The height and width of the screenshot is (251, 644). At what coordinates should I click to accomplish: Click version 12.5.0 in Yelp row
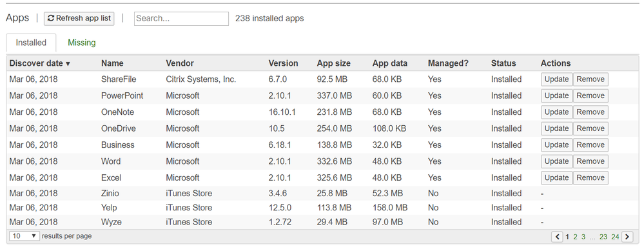[x=280, y=208]
